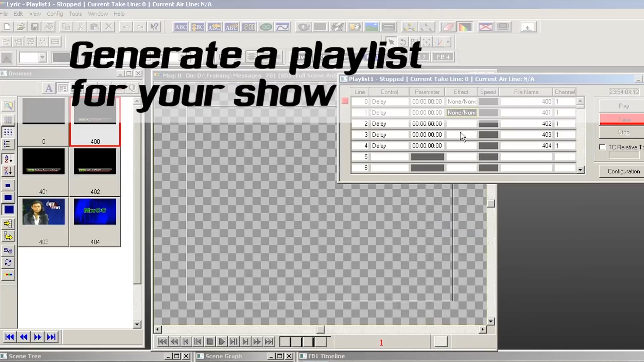Select the Eraser tool in the toolbar
Image resolution: width=644 pixels, height=362 pixels.
(x=448, y=27)
